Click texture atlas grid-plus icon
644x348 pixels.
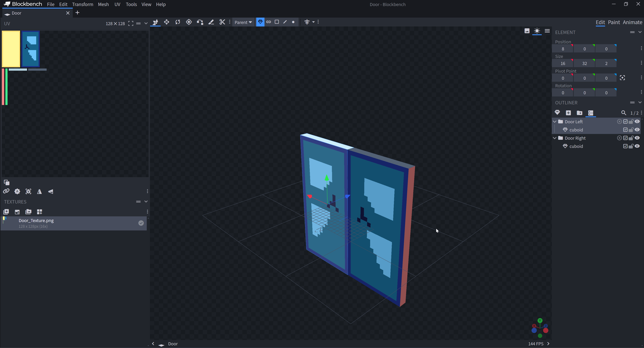click(40, 212)
